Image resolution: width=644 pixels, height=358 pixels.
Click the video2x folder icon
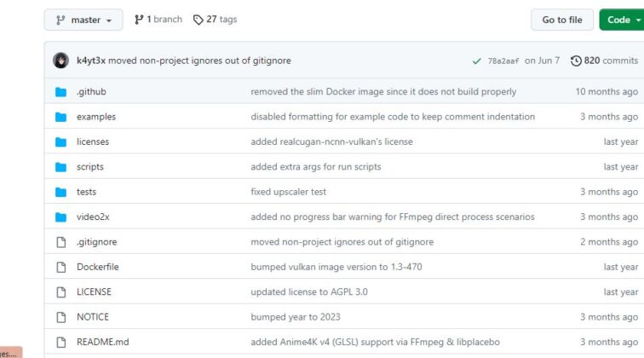(x=60, y=217)
